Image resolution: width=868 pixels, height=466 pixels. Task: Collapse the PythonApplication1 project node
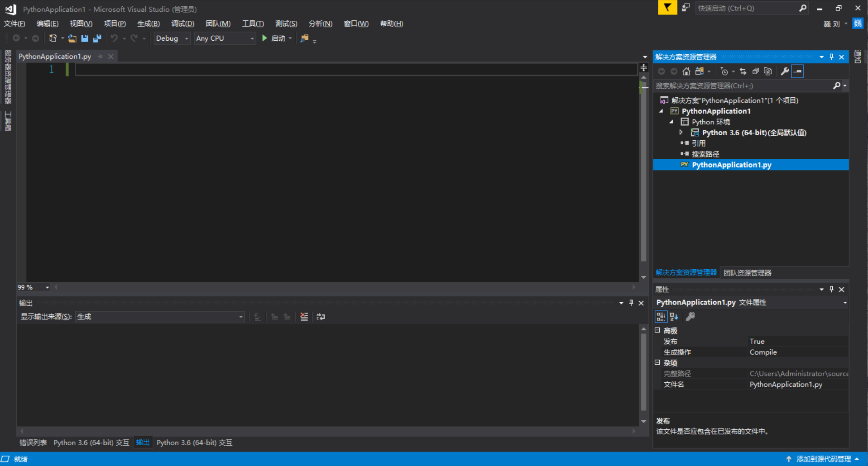[x=661, y=111]
